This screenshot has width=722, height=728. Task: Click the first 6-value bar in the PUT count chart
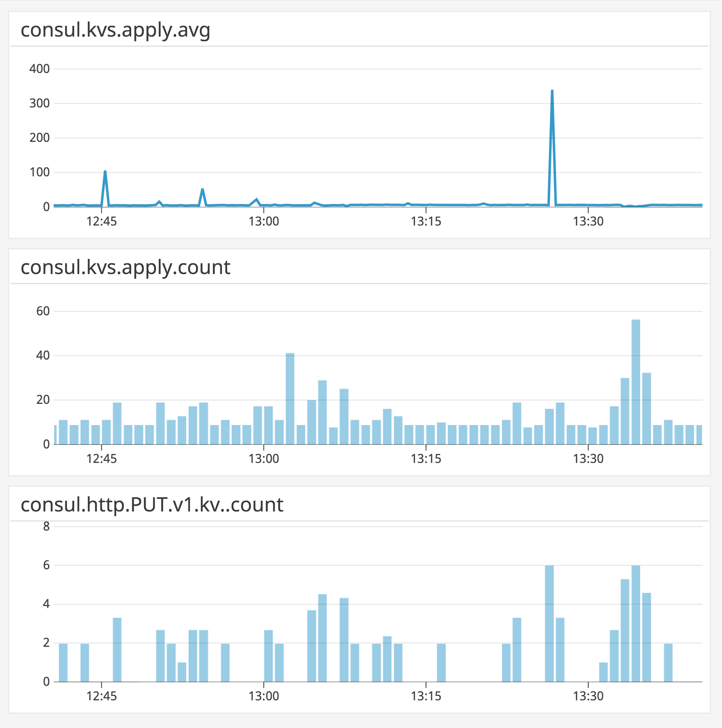[549, 624]
